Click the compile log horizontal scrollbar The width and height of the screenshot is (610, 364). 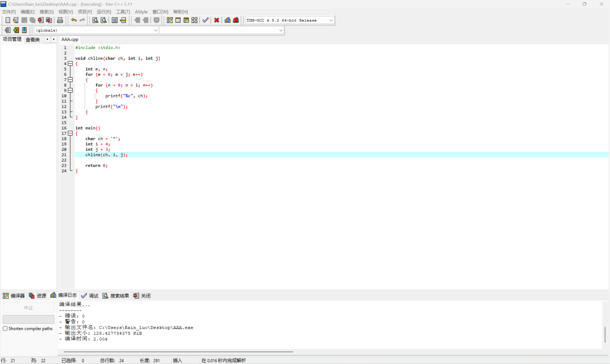[178, 352]
